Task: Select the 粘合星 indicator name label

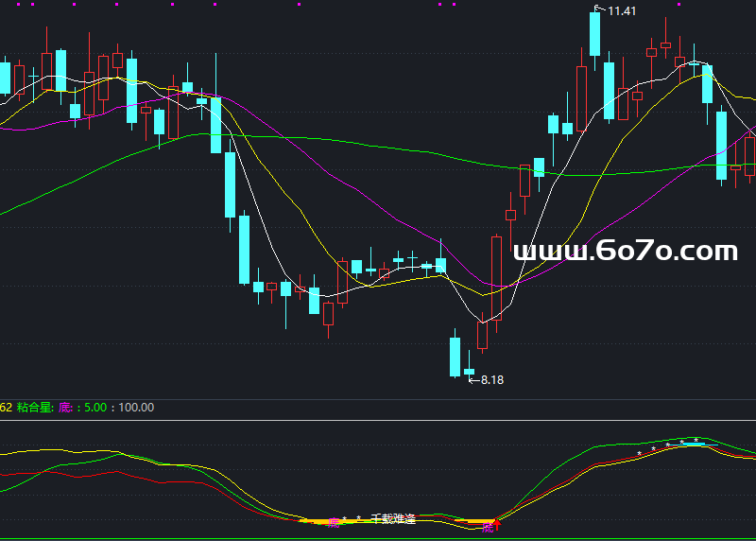Action: (x=35, y=408)
